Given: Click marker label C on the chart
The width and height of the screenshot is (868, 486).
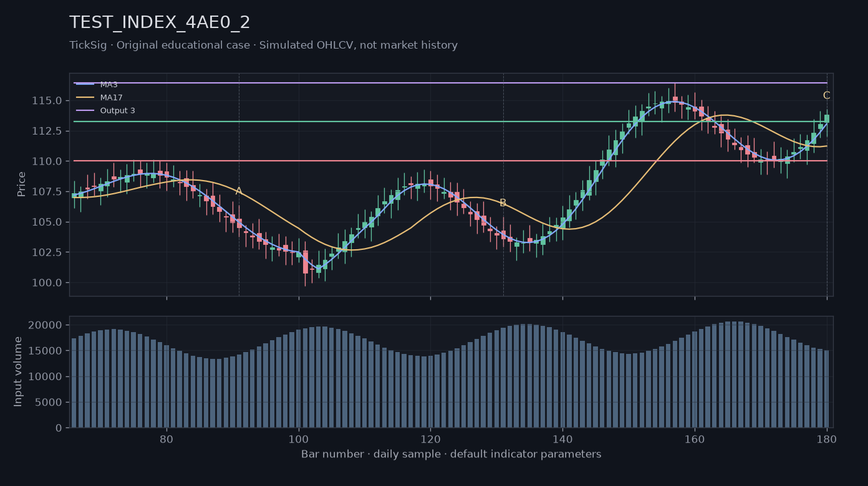Looking at the screenshot, I should pos(826,95).
